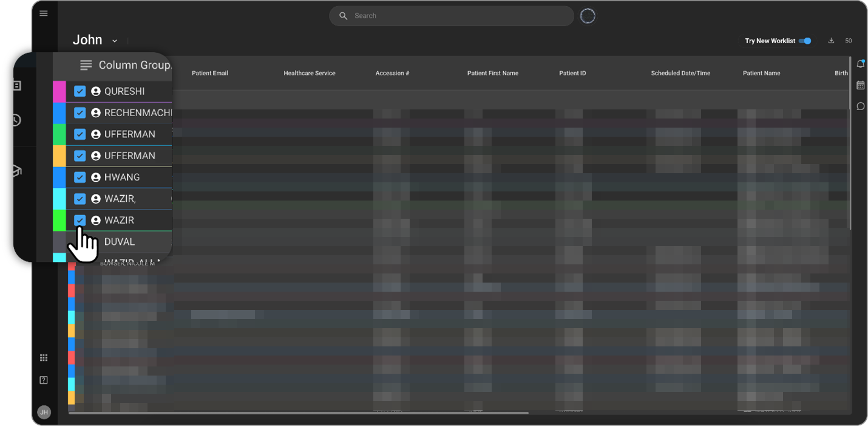Screen dimensions: 868x426
Task: Open the notifications bell
Action: [861, 63]
